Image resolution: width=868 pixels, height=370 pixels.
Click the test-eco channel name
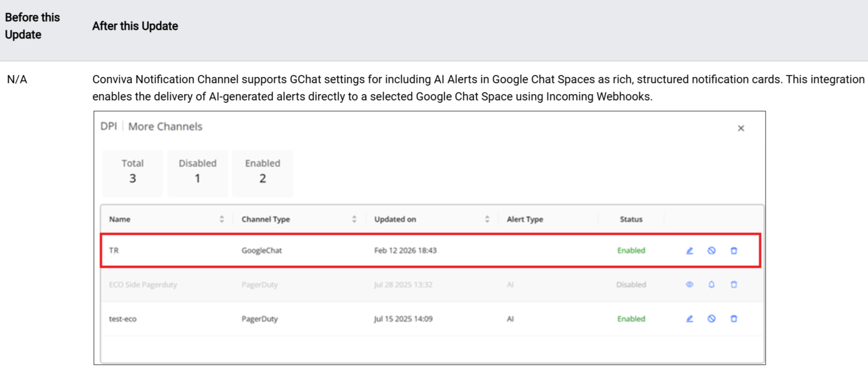[x=123, y=319]
